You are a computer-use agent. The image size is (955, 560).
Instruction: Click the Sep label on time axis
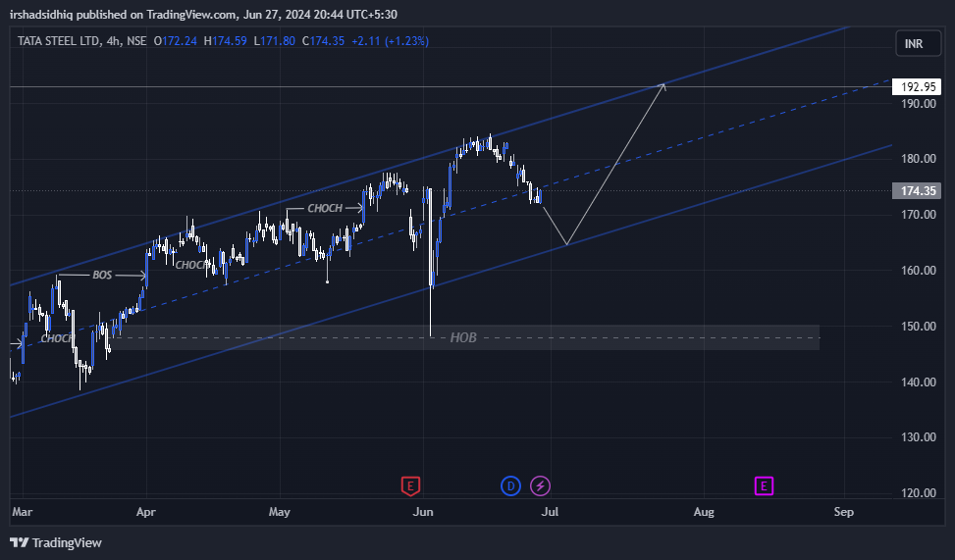(x=843, y=511)
